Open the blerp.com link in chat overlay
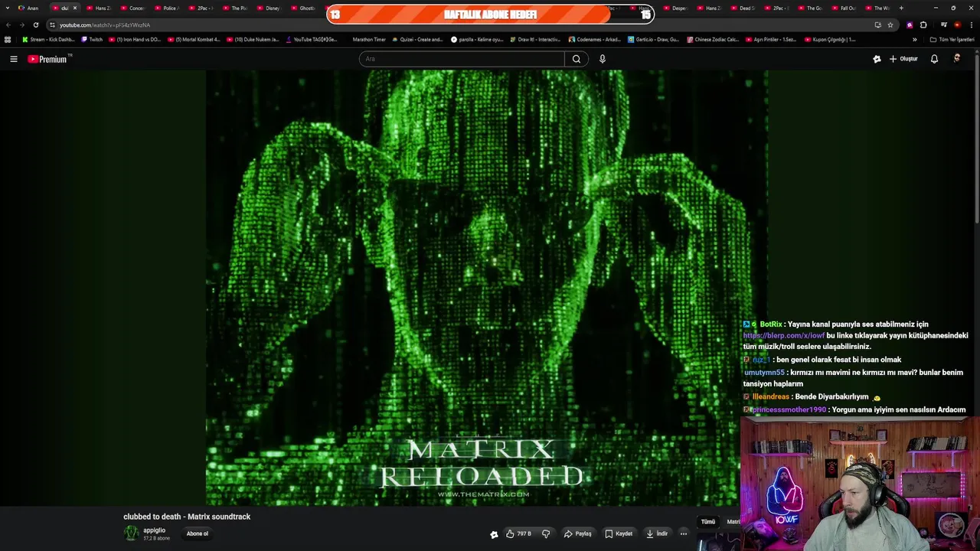Image resolution: width=980 pixels, height=551 pixels. pyautogui.click(x=784, y=335)
